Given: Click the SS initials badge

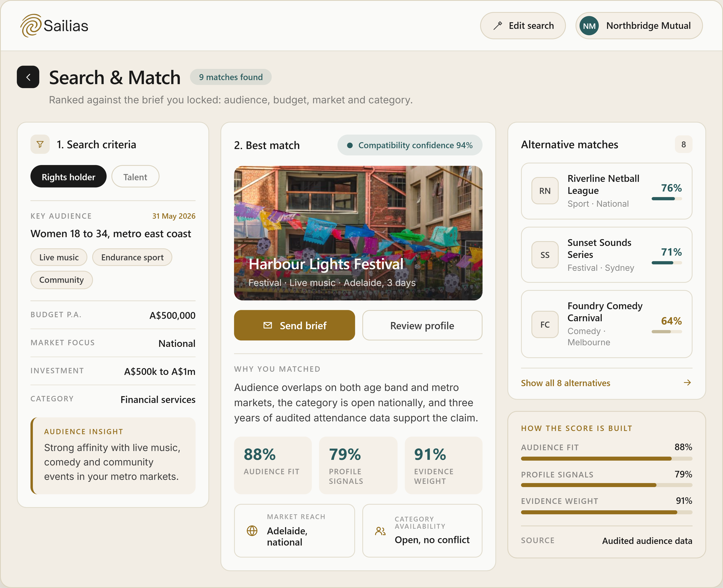Looking at the screenshot, I should 545,255.
